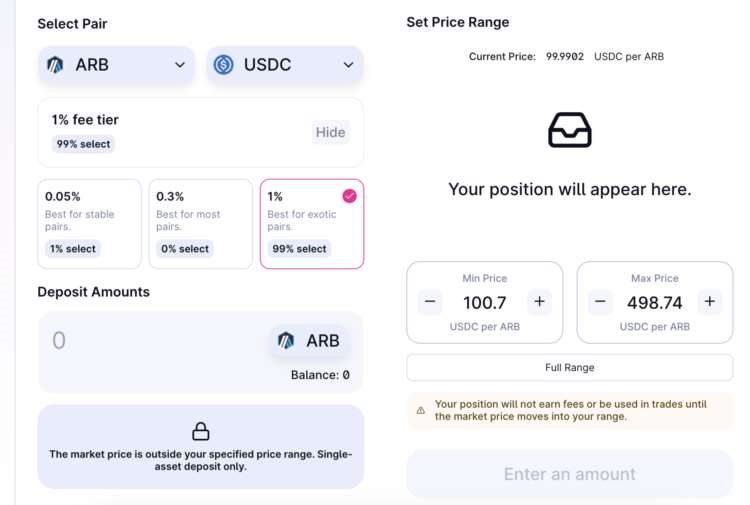750x505 pixels.
Task: Select the 0.05% fee tier option
Action: [x=89, y=224]
